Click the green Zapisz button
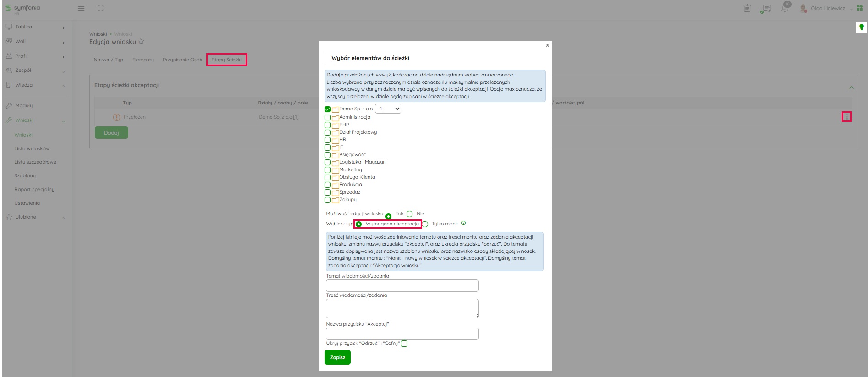The height and width of the screenshot is (377, 868). pos(337,357)
